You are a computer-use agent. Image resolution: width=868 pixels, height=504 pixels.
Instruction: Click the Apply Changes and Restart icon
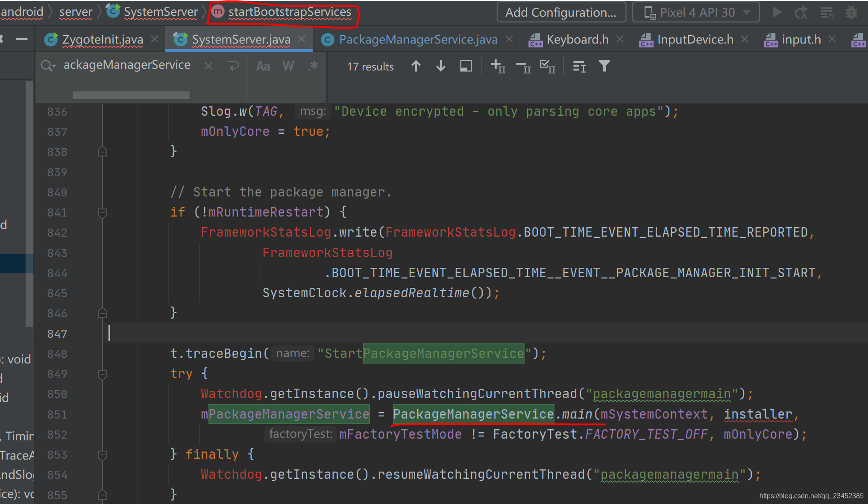[x=801, y=13]
